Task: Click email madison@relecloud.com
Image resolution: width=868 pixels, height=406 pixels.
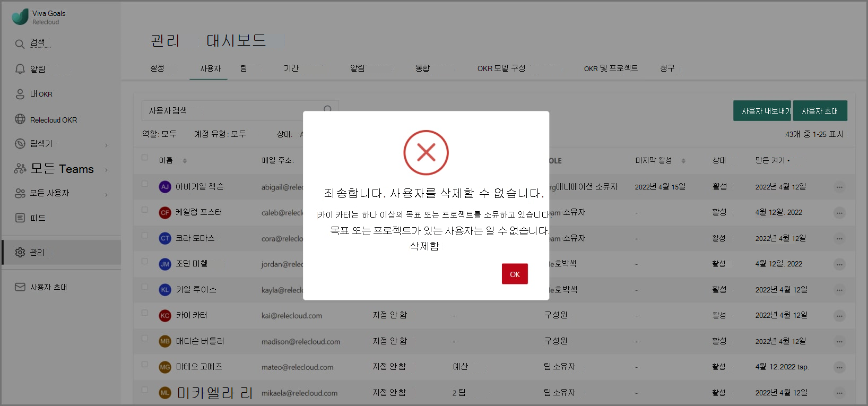Action: [x=301, y=342]
